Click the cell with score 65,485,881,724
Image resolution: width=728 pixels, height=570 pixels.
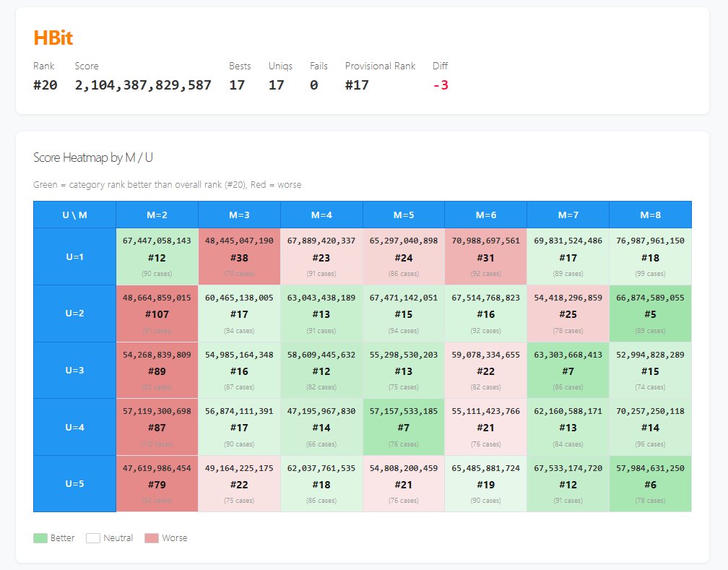[485, 483]
